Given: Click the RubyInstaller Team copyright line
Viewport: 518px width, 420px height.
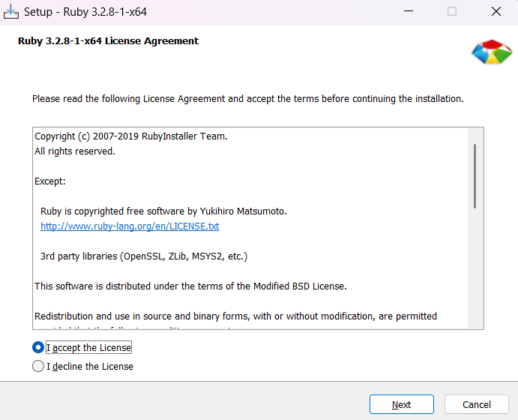Looking at the screenshot, I should (130, 136).
